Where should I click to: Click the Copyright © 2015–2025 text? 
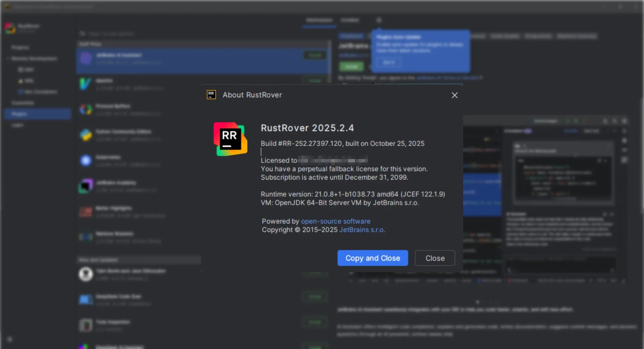[300, 230]
